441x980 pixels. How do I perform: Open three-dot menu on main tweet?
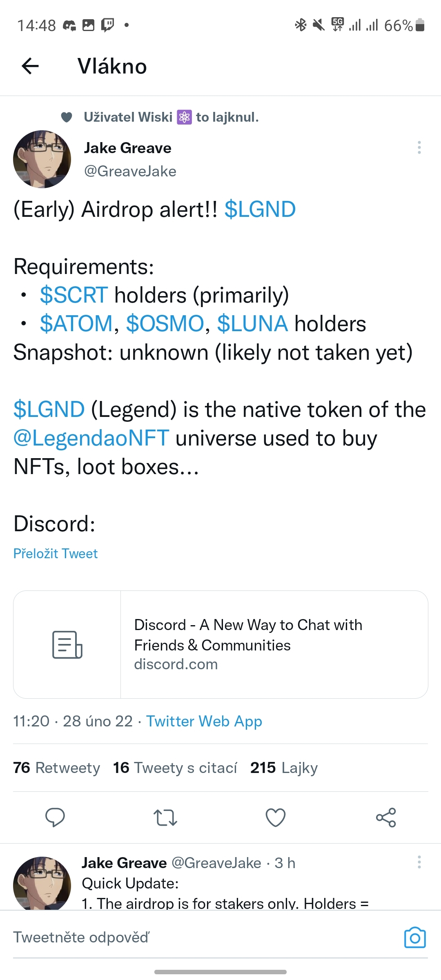coord(419,147)
